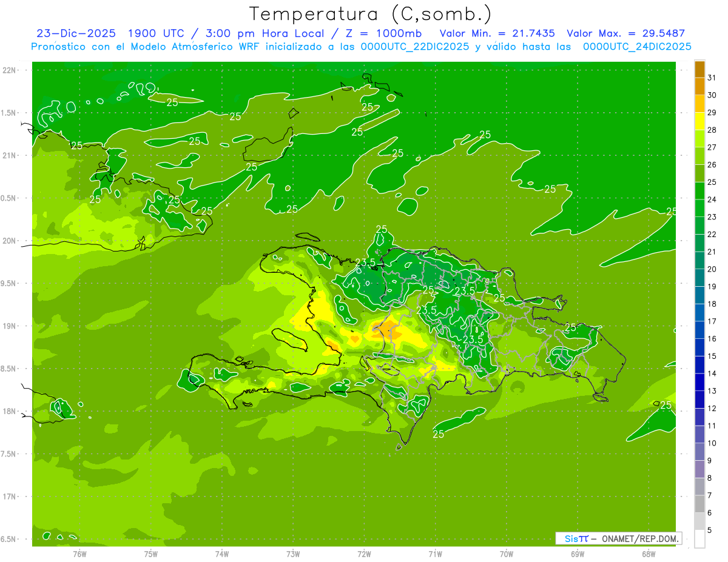Click the '29' legend value
The height and width of the screenshot is (562, 728).
[x=712, y=112]
